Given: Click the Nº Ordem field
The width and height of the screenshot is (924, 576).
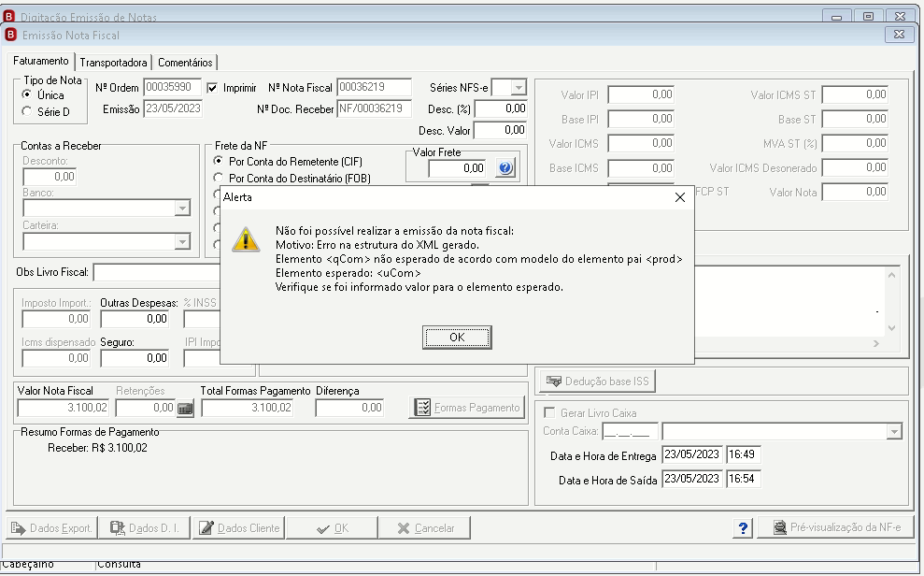Looking at the screenshot, I should click(x=172, y=87).
